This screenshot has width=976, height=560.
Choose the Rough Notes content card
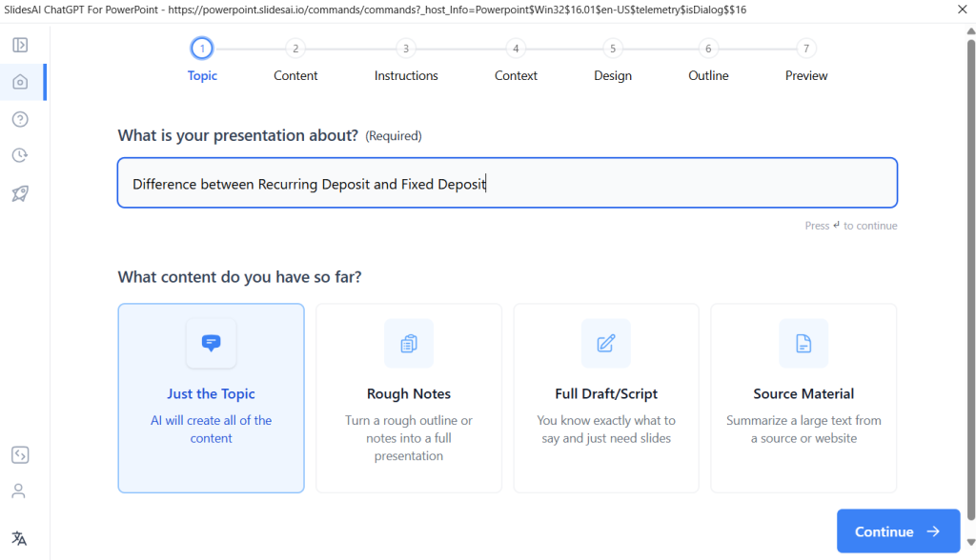click(409, 398)
